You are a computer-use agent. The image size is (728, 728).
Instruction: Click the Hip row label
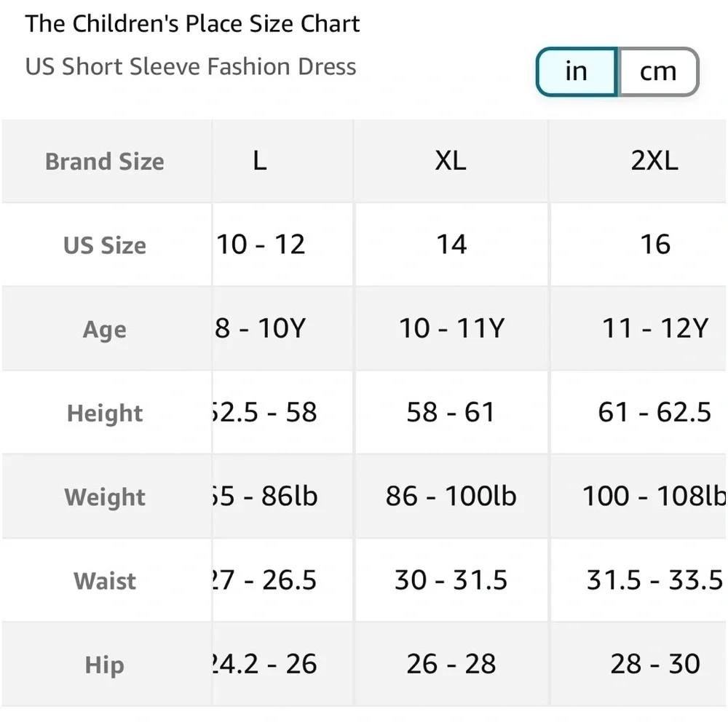pos(104,665)
